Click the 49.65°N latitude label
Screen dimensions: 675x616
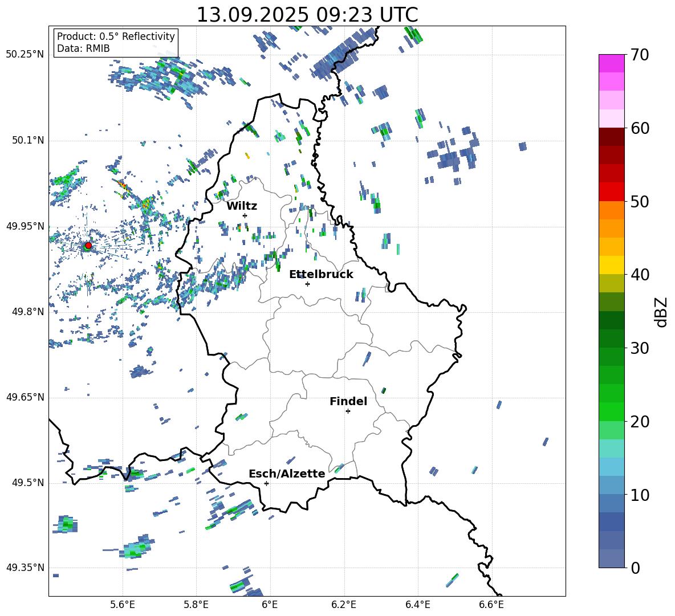tap(25, 397)
